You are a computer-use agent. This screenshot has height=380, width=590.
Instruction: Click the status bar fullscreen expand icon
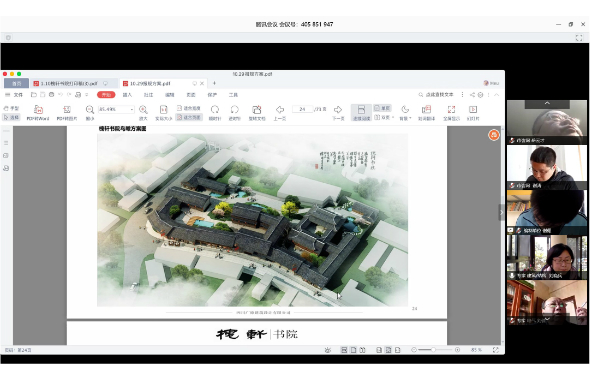496,350
